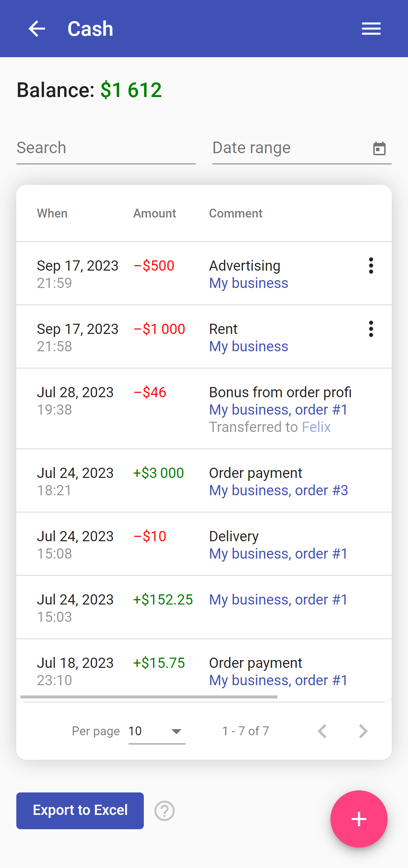
Task: Tap the pink add transaction button
Action: [x=359, y=819]
